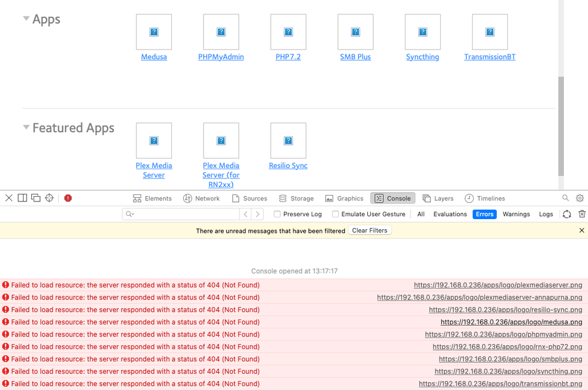The height and width of the screenshot is (390, 588).
Task: Open the Graphics tab
Action: coord(344,198)
